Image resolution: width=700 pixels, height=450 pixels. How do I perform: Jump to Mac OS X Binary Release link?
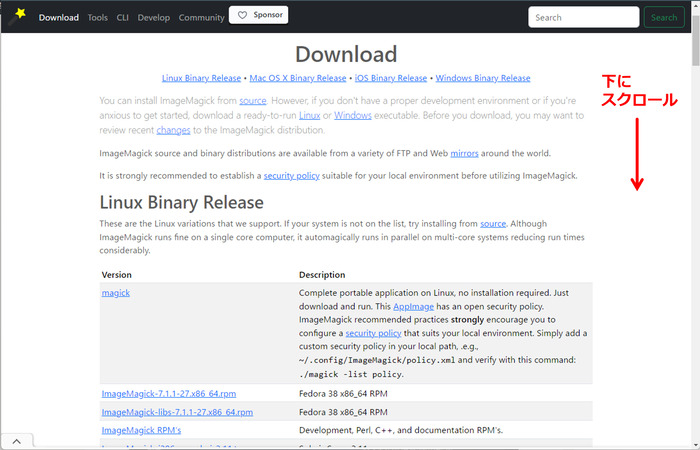[x=298, y=78]
